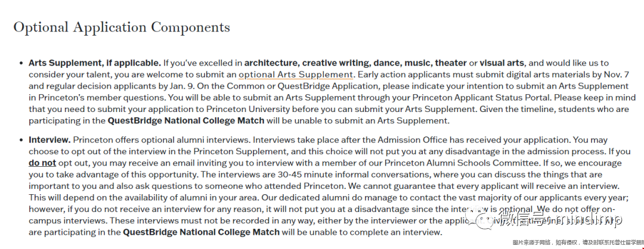Click the bold words 'visual arts'

click(x=503, y=63)
